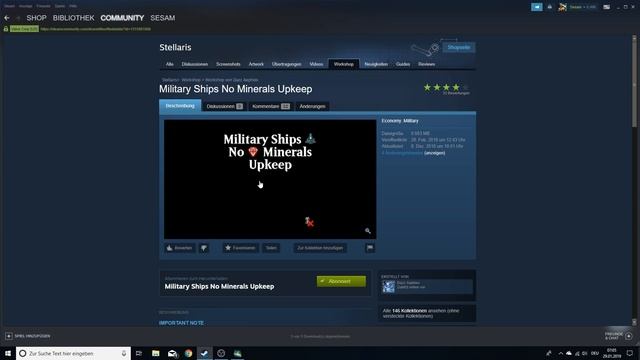The image size is (640, 360).
Task: Open the blue chat notification icon
Action: pos(537,7)
